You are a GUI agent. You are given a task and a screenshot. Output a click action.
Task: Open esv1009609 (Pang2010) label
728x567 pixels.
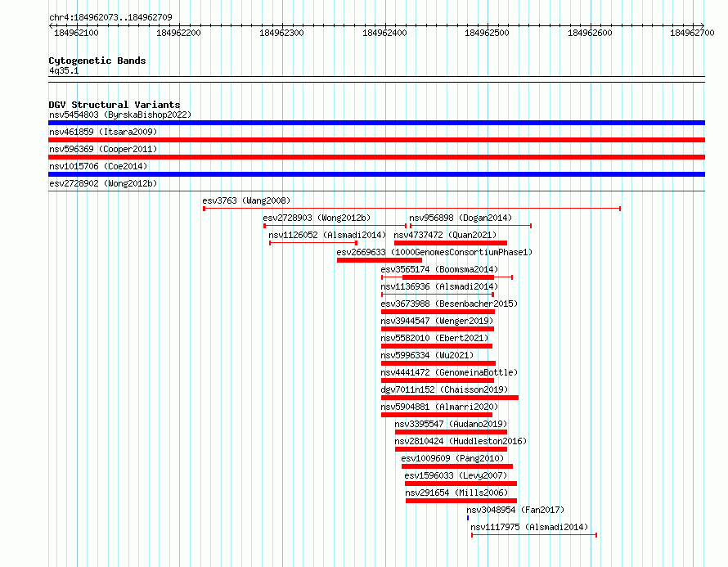click(452, 458)
